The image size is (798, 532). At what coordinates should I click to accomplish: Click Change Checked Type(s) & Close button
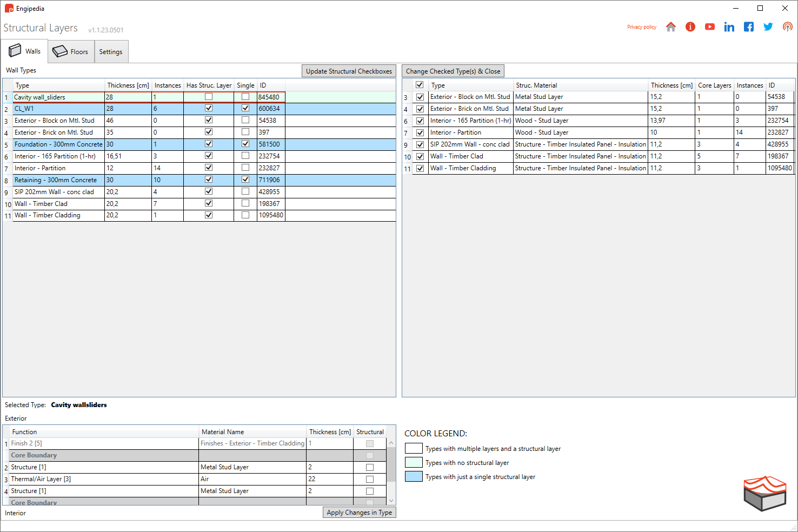pos(453,71)
